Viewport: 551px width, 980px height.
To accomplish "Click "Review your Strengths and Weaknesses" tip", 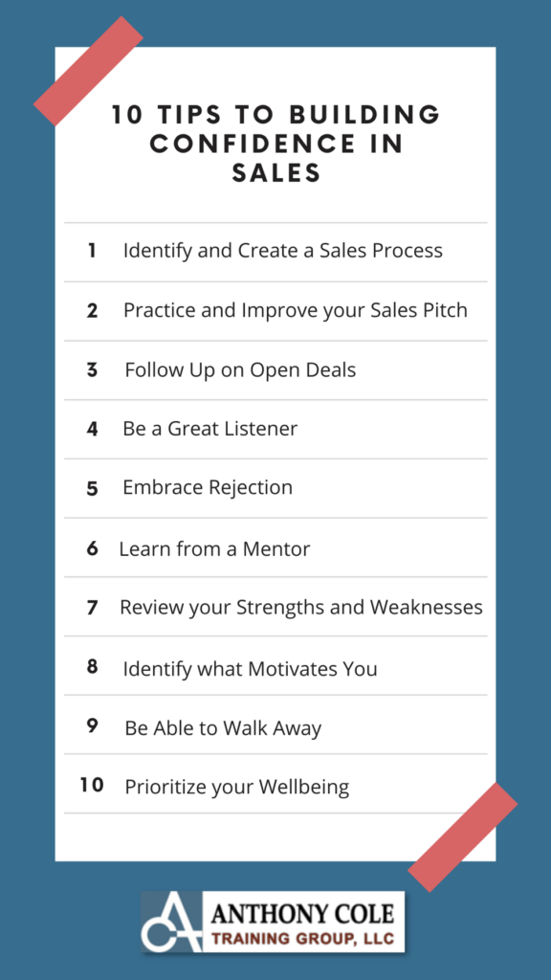I will tap(301, 608).
